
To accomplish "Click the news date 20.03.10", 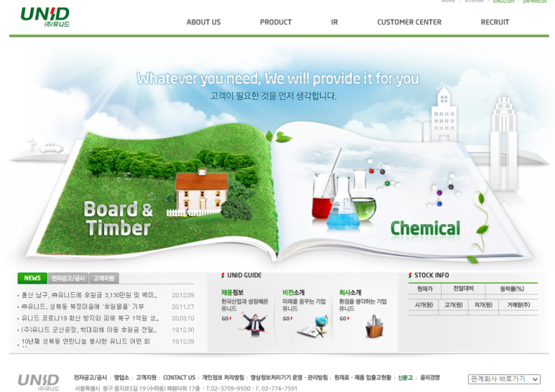I will click(x=183, y=319).
